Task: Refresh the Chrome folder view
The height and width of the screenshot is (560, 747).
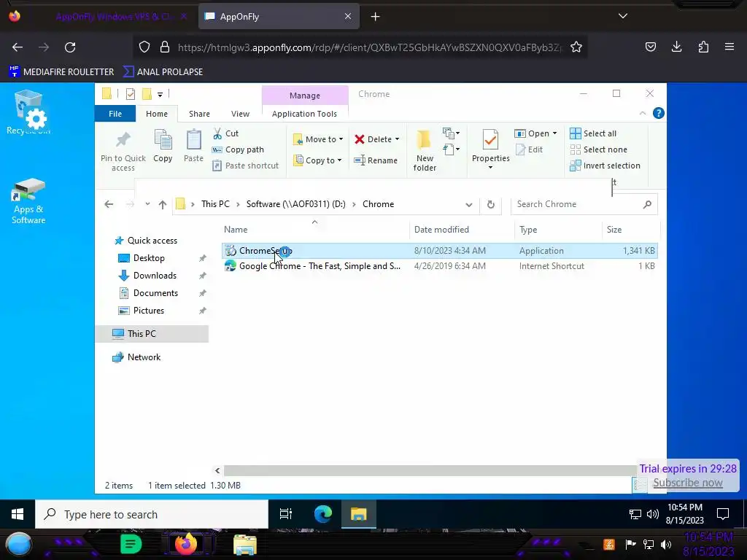Action: [x=491, y=204]
